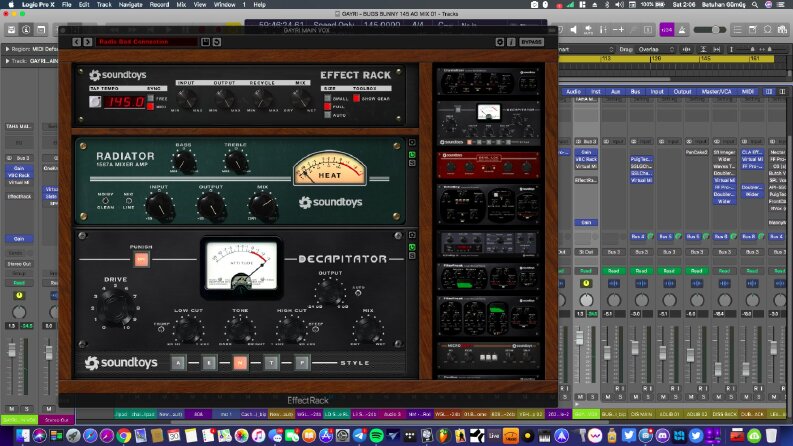Open the File menu
793x446 pixels.
pyautogui.click(x=66, y=5)
